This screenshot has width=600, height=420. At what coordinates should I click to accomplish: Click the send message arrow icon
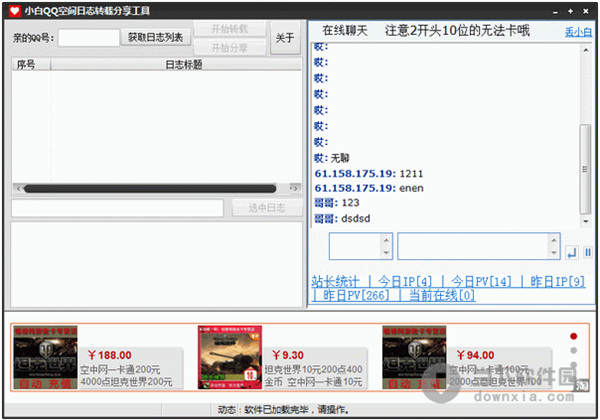coord(572,252)
